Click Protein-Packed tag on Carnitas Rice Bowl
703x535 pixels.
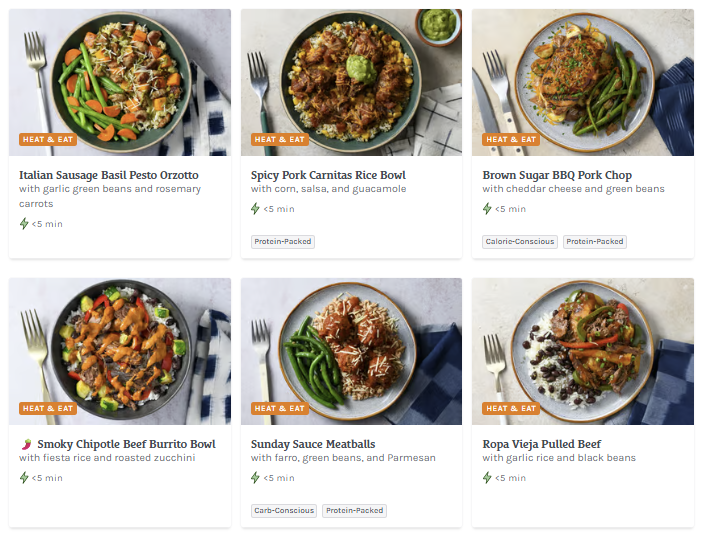point(283,241)
